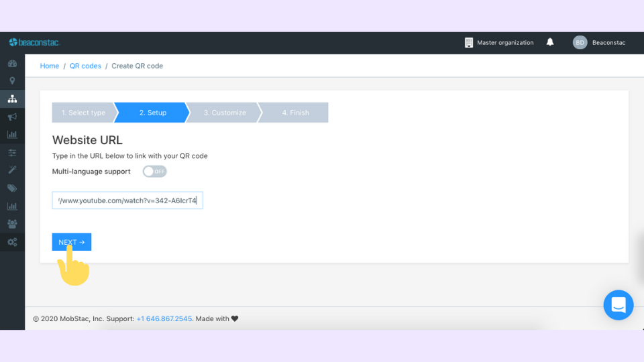Image resolution: width=644 pixels, height=362 pixels.
Task: Open the dashboard icon in sidebar
Action: (x=12, y=64)
